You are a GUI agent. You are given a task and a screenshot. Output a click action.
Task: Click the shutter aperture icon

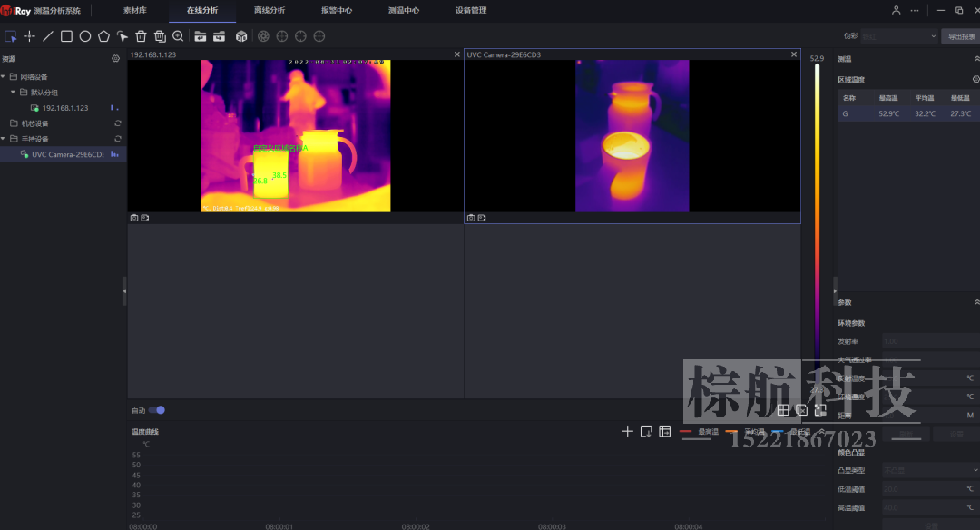pyautogui.click(x=263, y=36)
